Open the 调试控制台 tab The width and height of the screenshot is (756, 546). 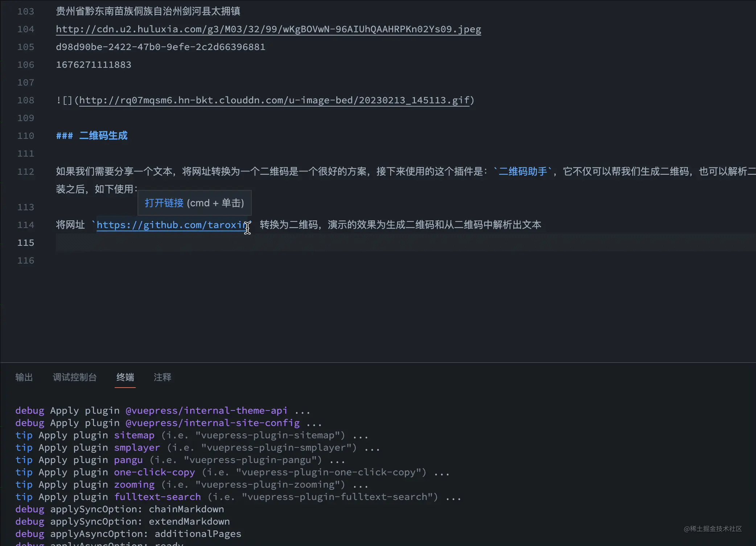75,377
